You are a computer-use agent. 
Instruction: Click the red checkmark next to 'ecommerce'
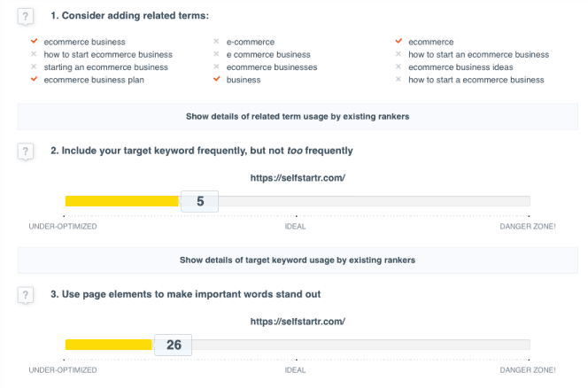coord(398,41)
